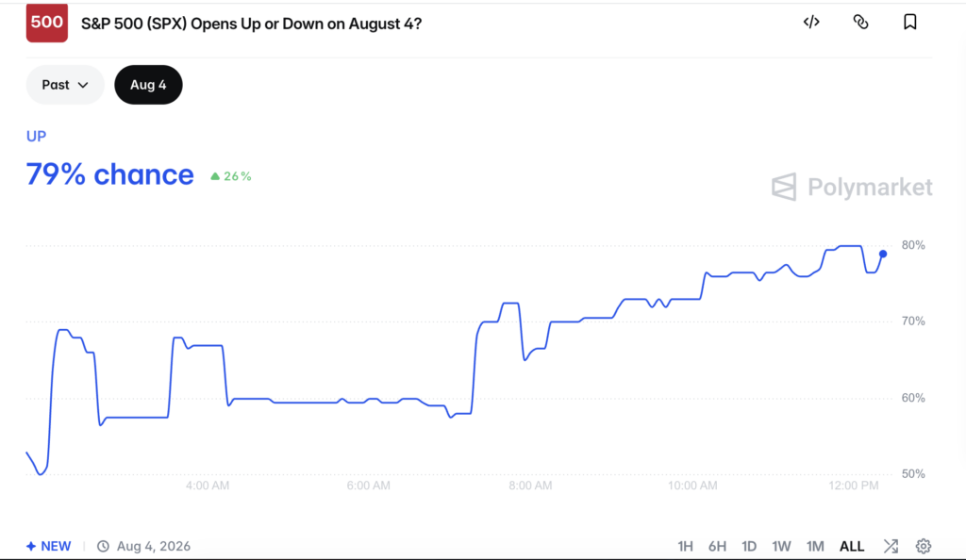Open the embed code icon

pos(811,22)
